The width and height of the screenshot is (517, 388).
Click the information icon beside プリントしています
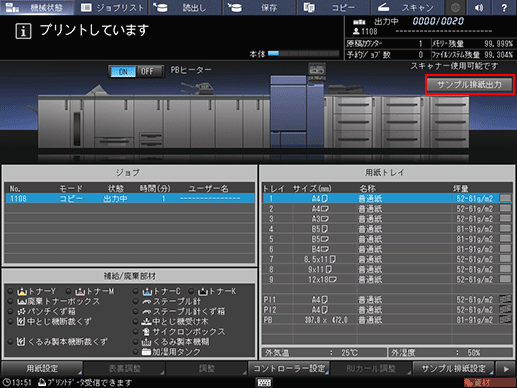(x=23, y=31)
